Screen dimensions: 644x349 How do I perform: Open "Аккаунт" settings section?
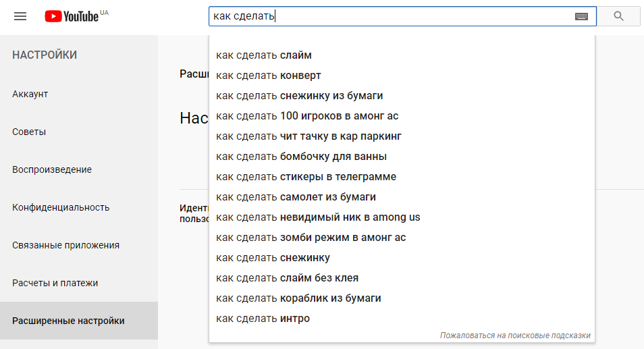[x=30, y=94]
